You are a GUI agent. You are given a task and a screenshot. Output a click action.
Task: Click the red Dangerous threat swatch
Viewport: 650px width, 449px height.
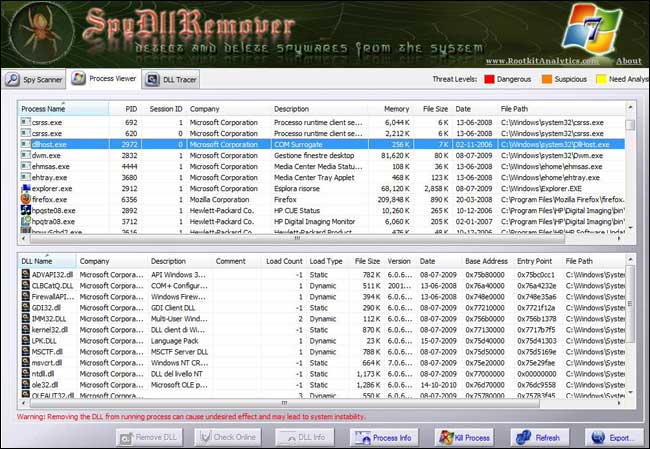pyautogui.click(x=489, y=79)
